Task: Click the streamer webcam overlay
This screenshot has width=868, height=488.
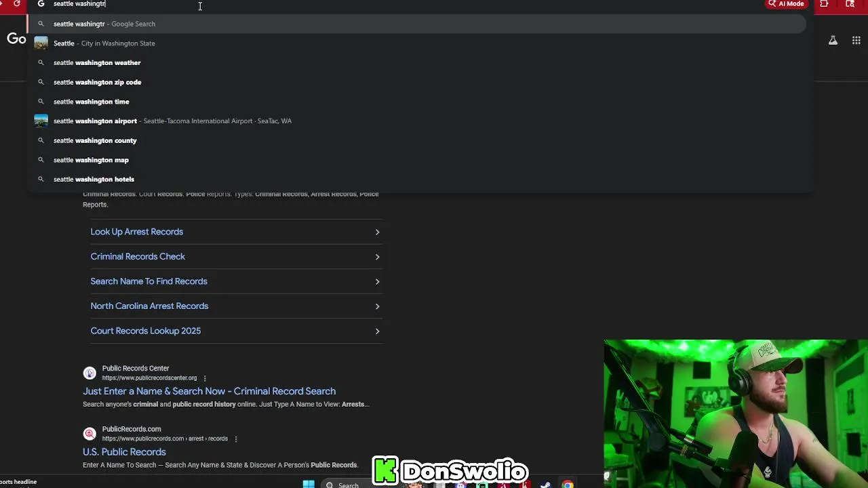Action: pos(735,413)
